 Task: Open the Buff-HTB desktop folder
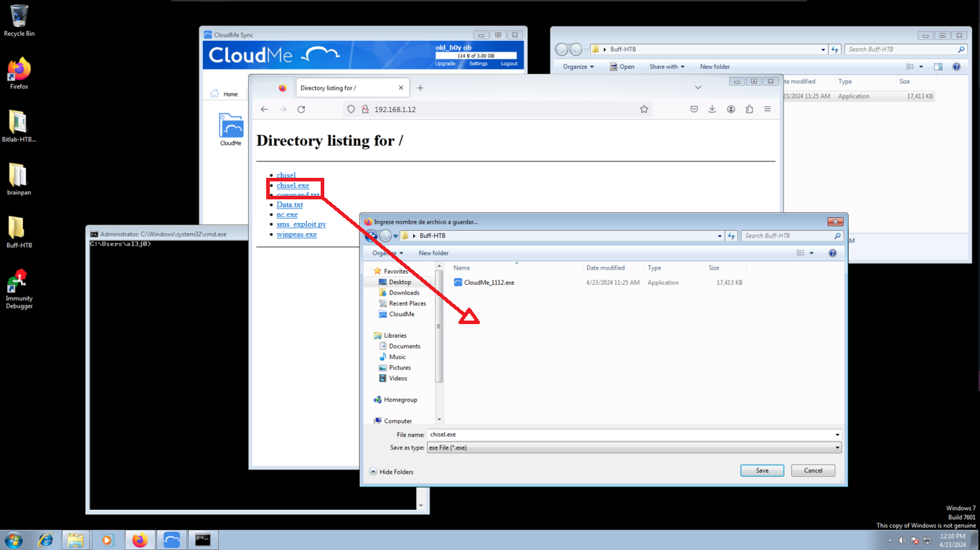coord(19,232)
